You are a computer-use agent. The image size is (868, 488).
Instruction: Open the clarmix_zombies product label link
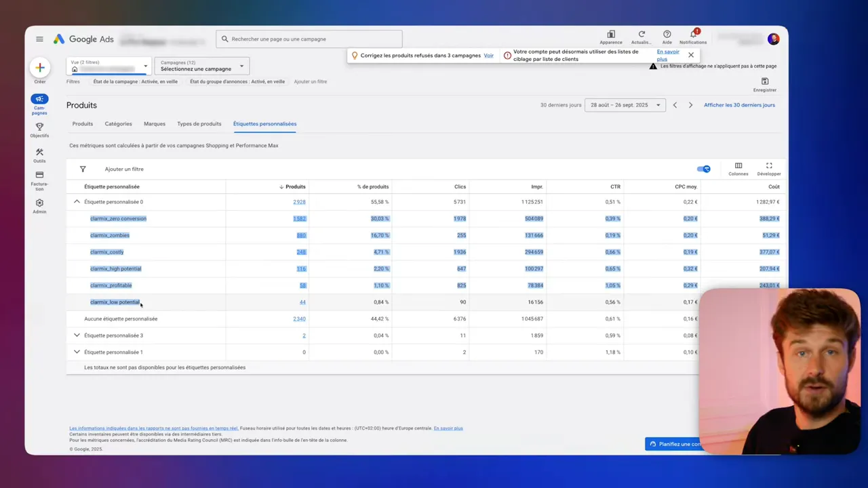click(x=109, y=235)
